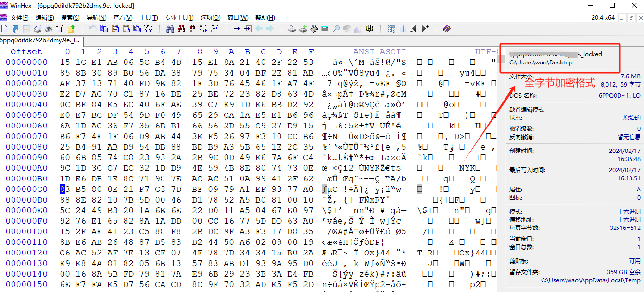Toggle Offset column header between hex and decimal
Image resolution: width=644 pixels, height=292 pixels.
click(x=26, y=51)
